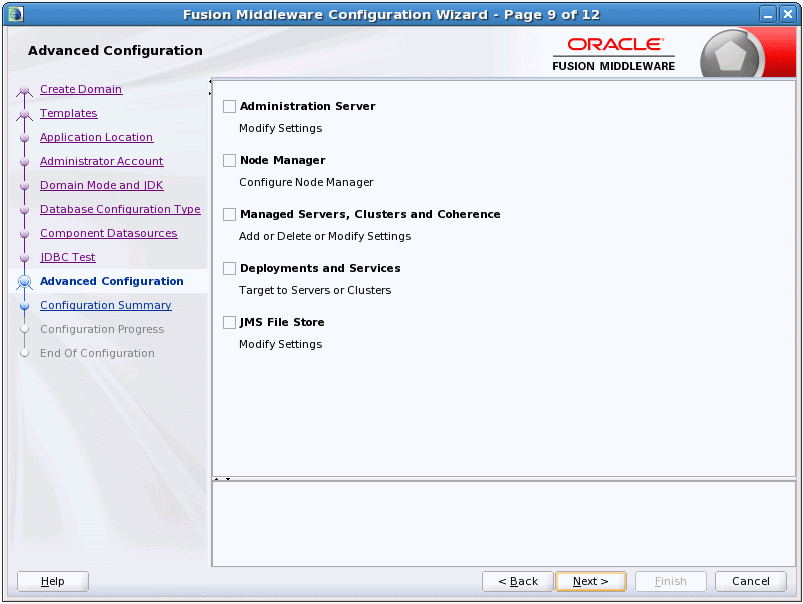Collapse the navigation pane using splitter arrow
Screen dimensions: 803x604
pos(210,81)
